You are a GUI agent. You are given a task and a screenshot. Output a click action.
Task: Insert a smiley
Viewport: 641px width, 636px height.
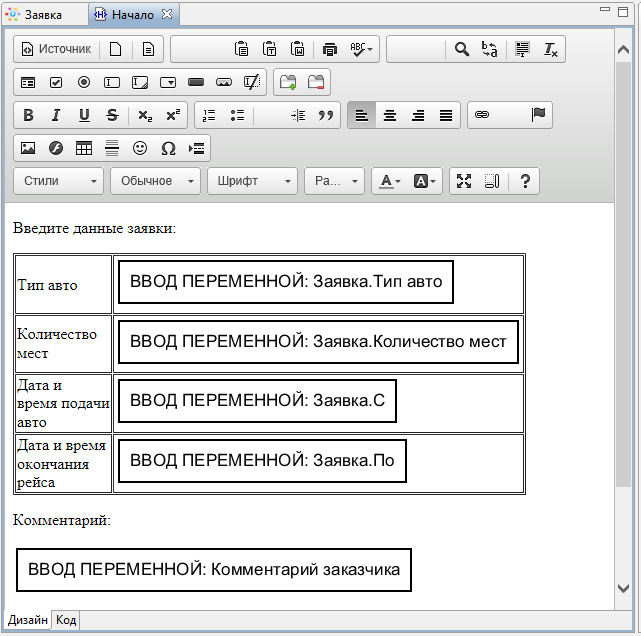tap(140, 148)
